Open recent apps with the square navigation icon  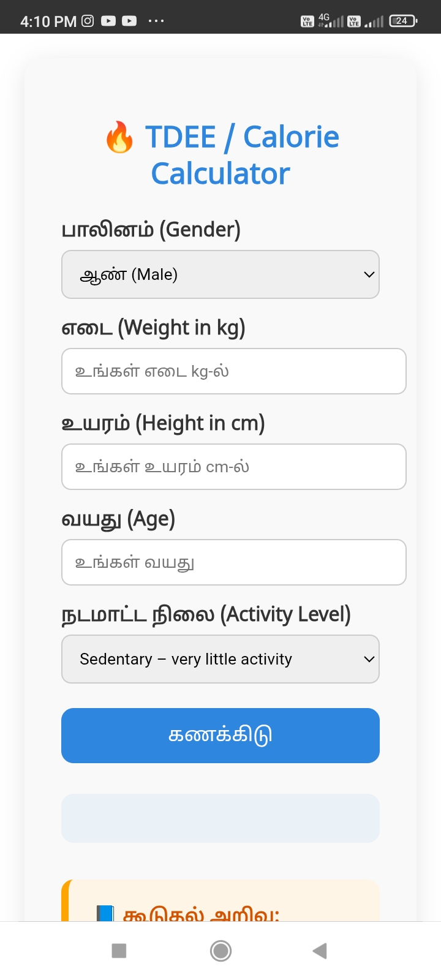(x=118, y=951)
